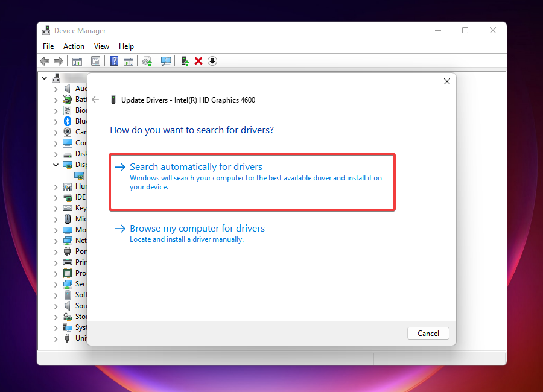The height and width of the screenshot is (392, 543).
Task: Click the 'Update Drivers - Intel(R) HD Graphics 4600' title
Action: pos(188,100)
